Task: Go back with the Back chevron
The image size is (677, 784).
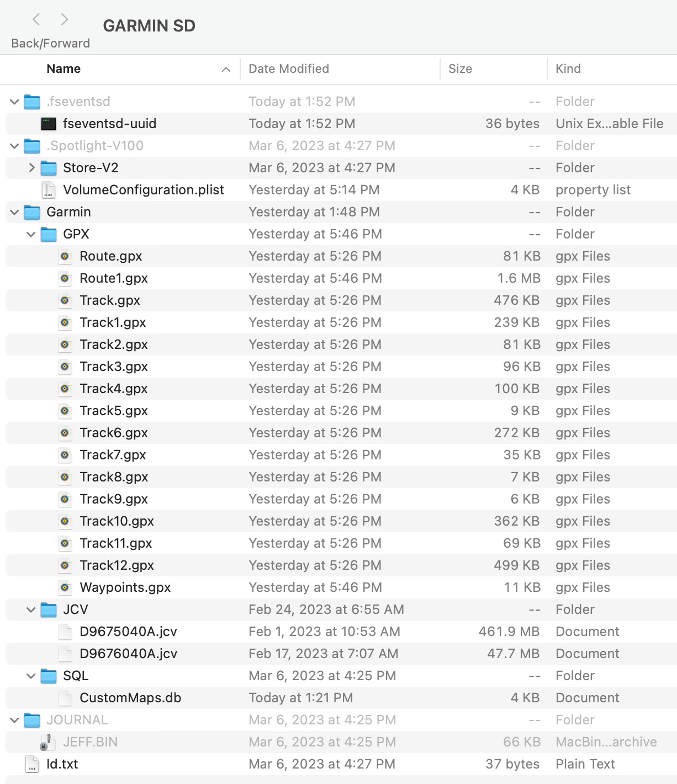Action: 36,20
